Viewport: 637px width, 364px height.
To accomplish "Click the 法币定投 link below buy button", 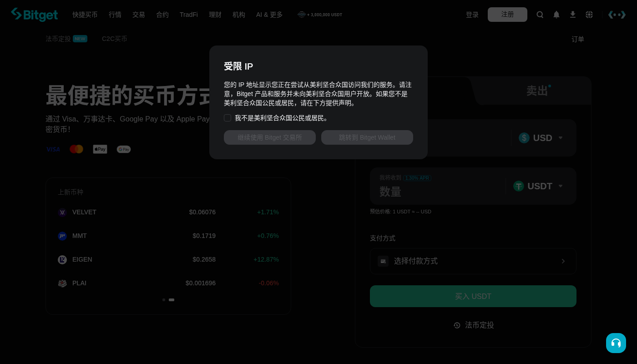I will click(480, 325).
